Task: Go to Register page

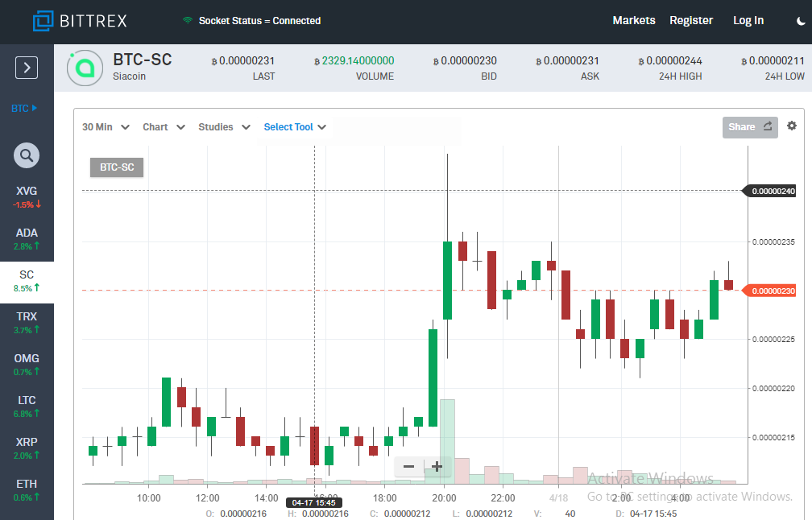Action: pos(691,21)
